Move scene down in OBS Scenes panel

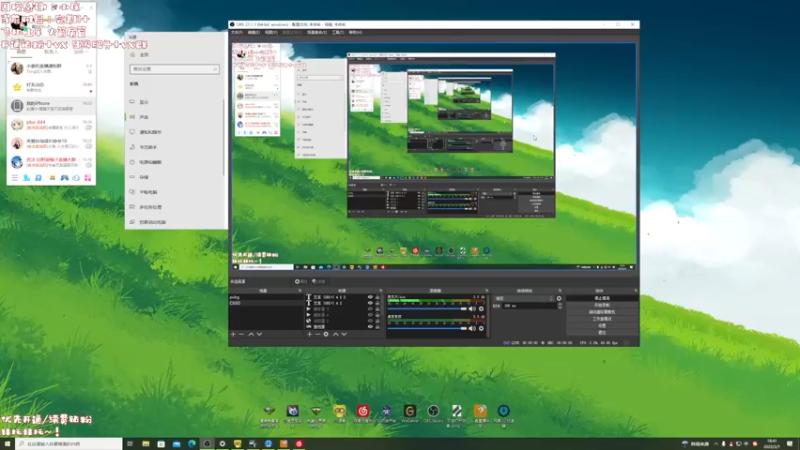point(259,334)
